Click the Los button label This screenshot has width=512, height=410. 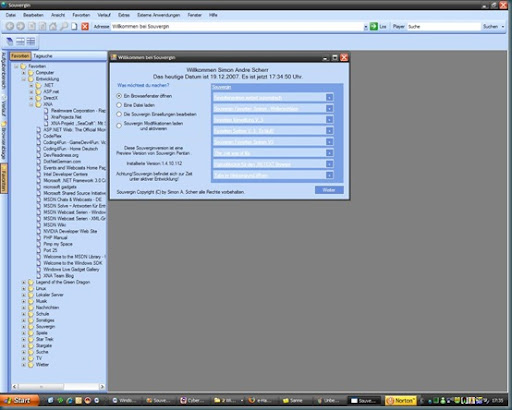point(383,26)
